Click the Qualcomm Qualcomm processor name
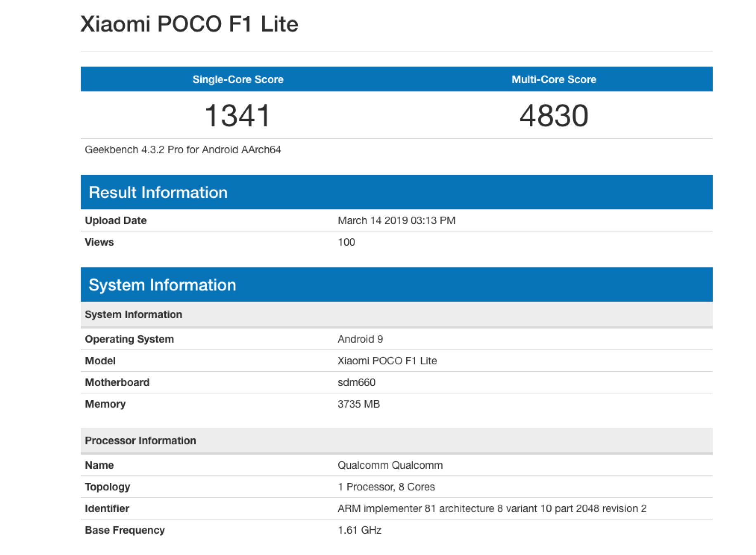 390,465
